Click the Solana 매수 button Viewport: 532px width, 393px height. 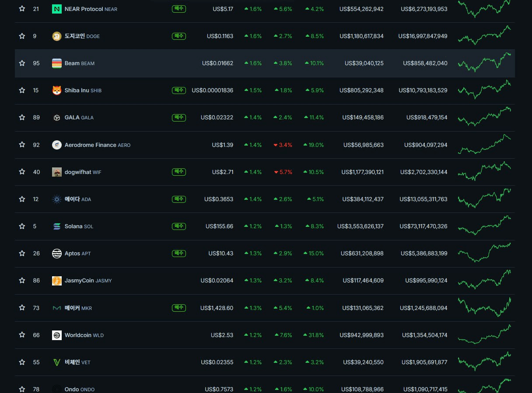[179, 226]
